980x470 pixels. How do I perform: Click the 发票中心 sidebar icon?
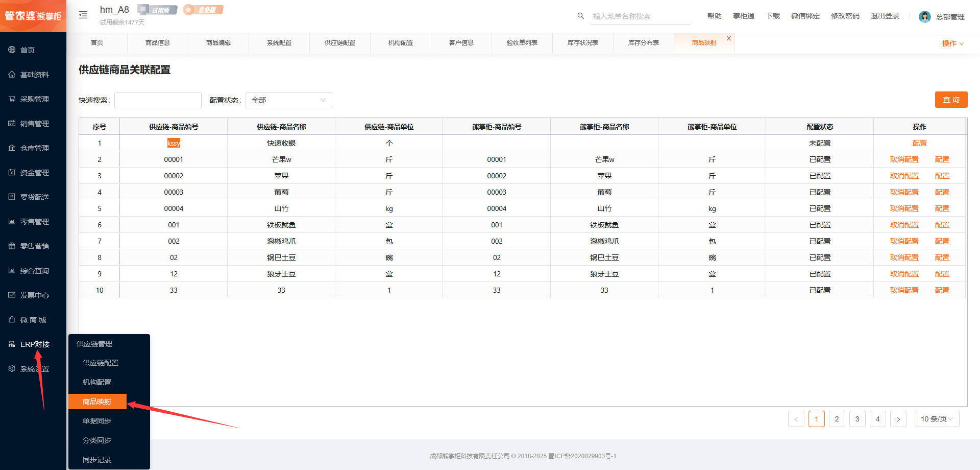point(12,295)
